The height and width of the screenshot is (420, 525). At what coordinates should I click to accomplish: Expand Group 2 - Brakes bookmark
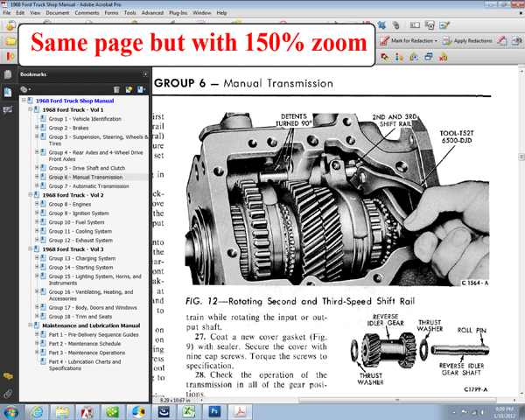37,127
